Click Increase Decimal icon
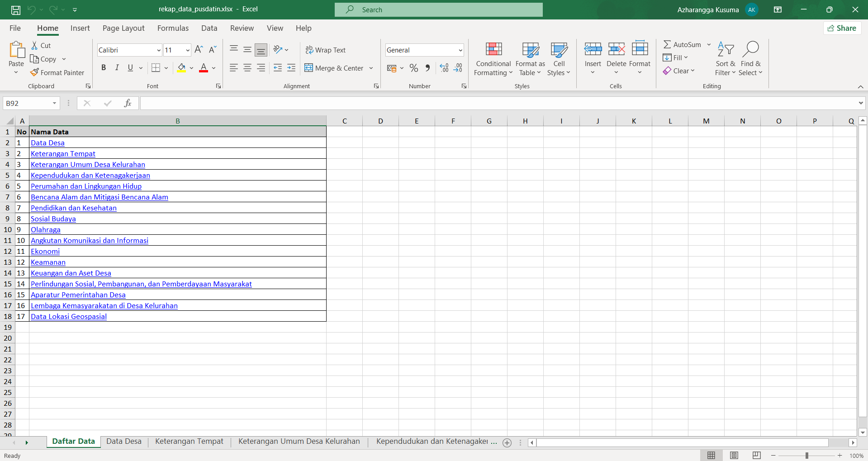This screenshot has width=868, height=461. point(444,68)
